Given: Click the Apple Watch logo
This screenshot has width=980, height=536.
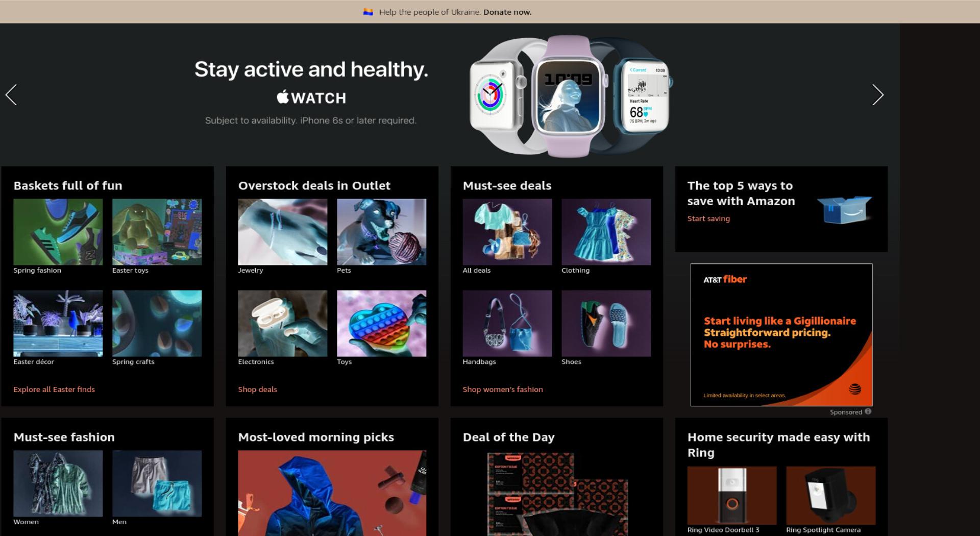Looking at the screenshot, I should 311,97.
